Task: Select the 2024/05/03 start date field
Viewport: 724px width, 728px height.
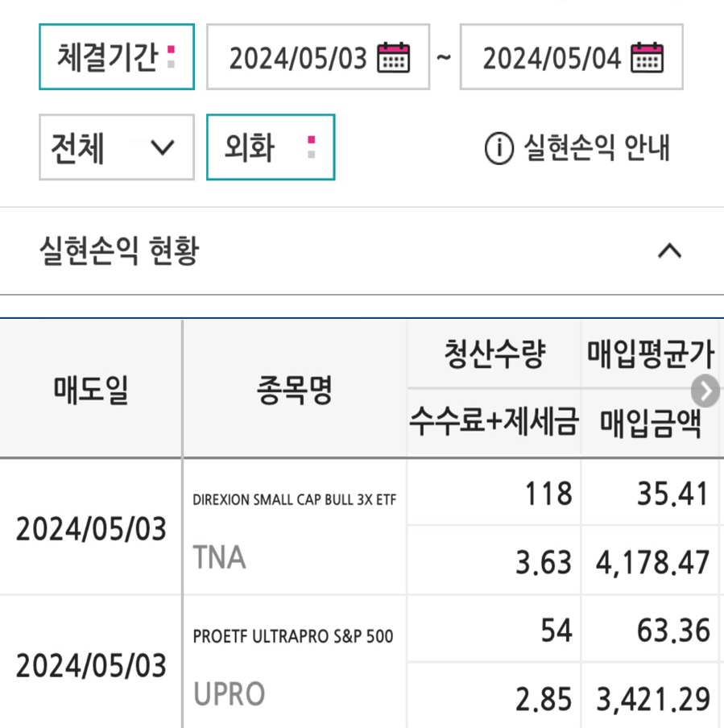Action: point(318,56)
